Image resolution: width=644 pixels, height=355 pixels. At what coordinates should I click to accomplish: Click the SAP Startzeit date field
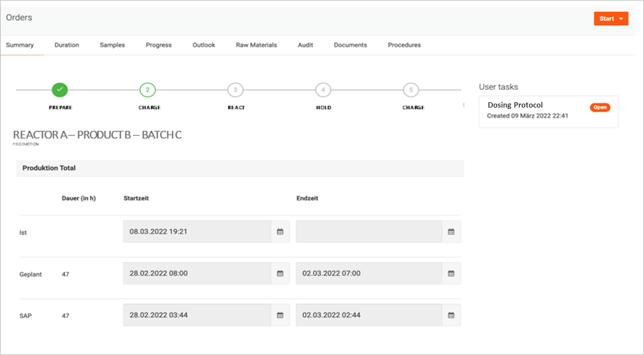(x=197, y=315)
